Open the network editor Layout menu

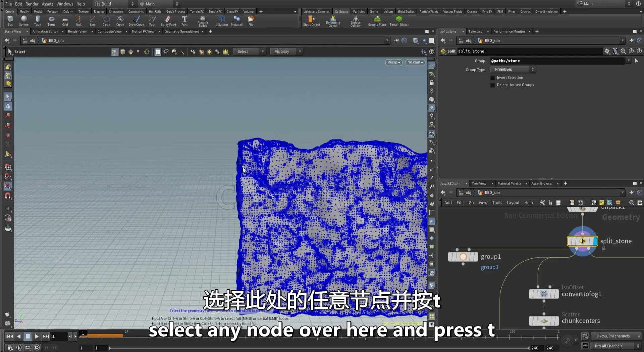(513, 203)
